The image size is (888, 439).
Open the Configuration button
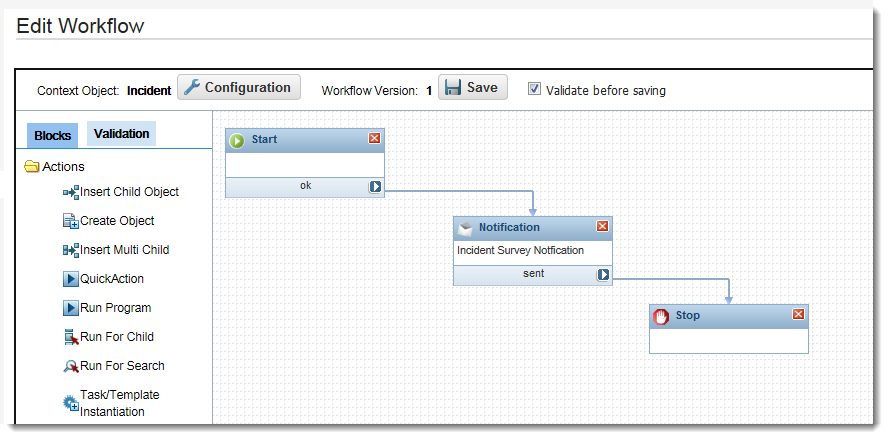[x=239, y=88]
